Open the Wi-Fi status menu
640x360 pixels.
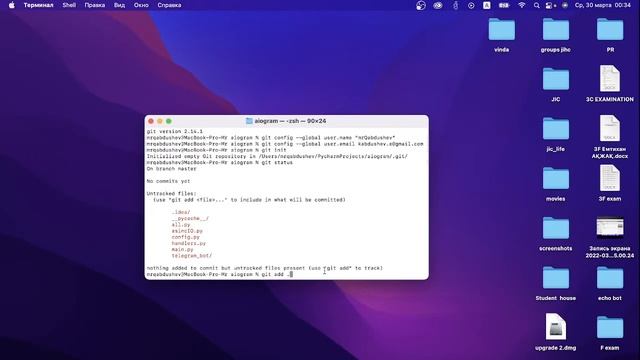pyautogui.click(x=522, y=5)
